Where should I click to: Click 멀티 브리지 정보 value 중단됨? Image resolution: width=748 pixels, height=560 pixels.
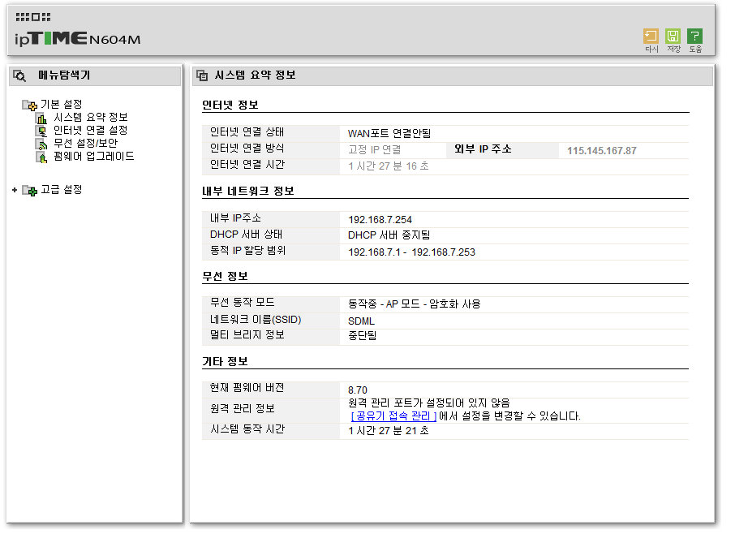362,336
